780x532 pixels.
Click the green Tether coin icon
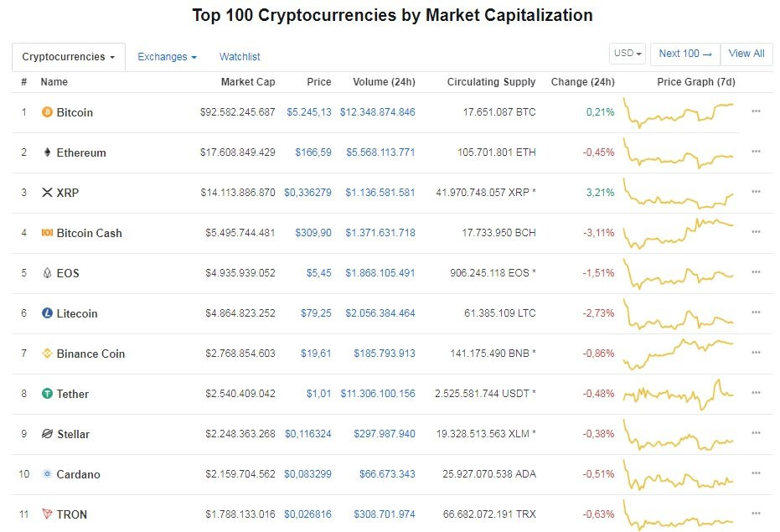point(47,394)
